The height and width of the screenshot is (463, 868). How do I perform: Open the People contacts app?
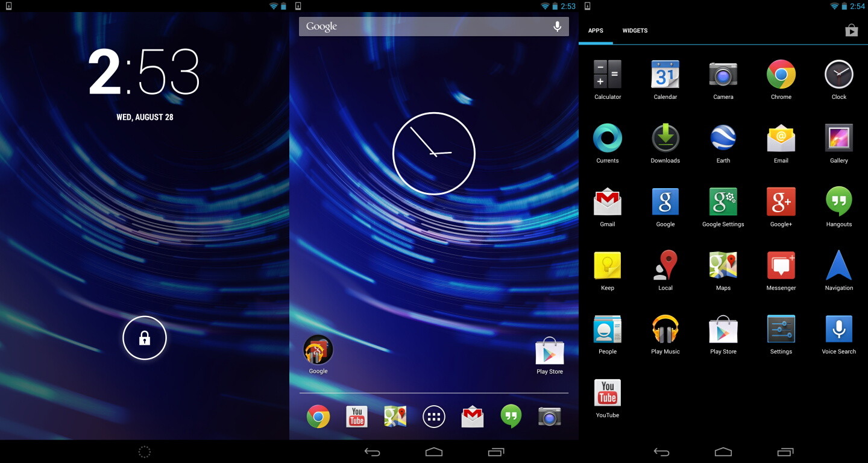click(x=608, y=329)
